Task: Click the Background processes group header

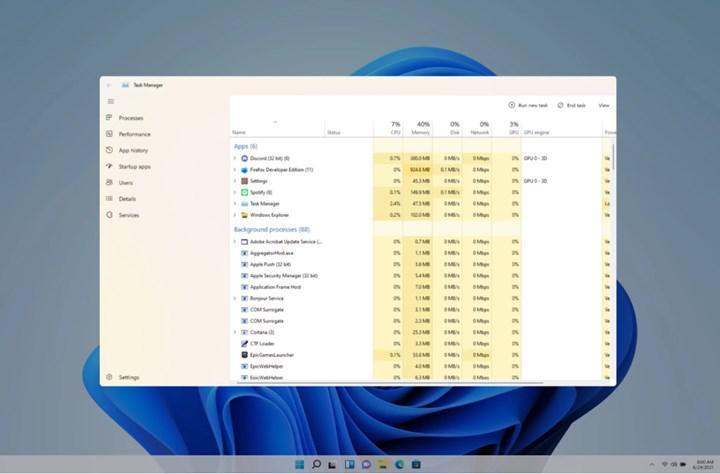Action: click(x=272, y=229)
